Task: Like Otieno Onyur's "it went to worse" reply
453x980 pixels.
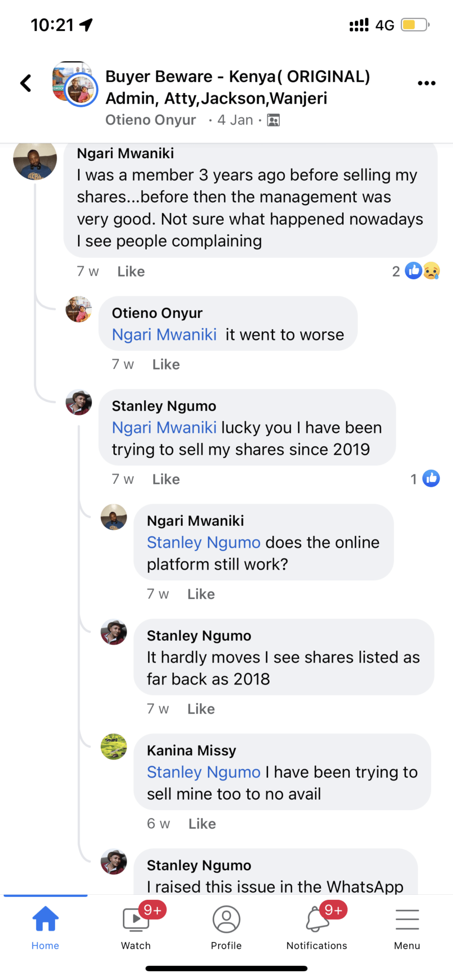Action: pyautogui.click(x=166, y=364)
